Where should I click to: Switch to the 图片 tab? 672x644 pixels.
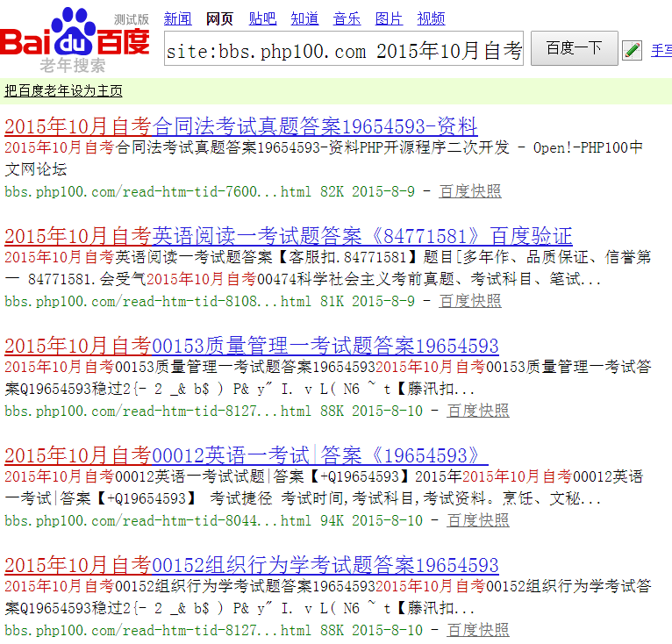point(389,19)
